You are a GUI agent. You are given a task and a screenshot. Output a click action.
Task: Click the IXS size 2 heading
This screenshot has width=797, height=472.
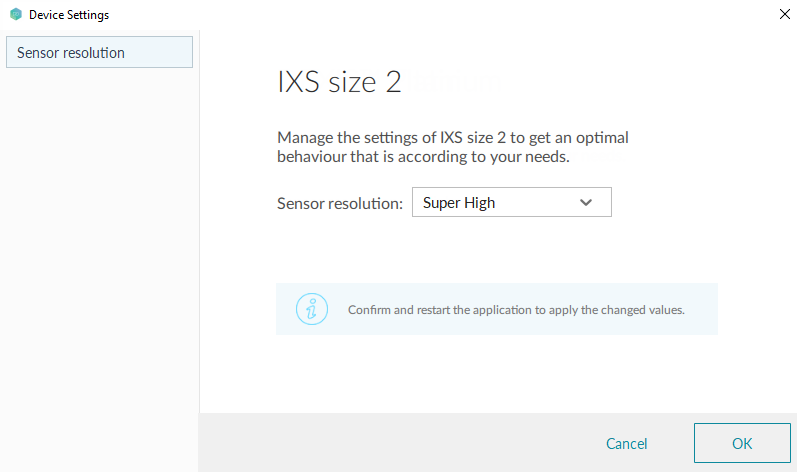tap(339, 82)
